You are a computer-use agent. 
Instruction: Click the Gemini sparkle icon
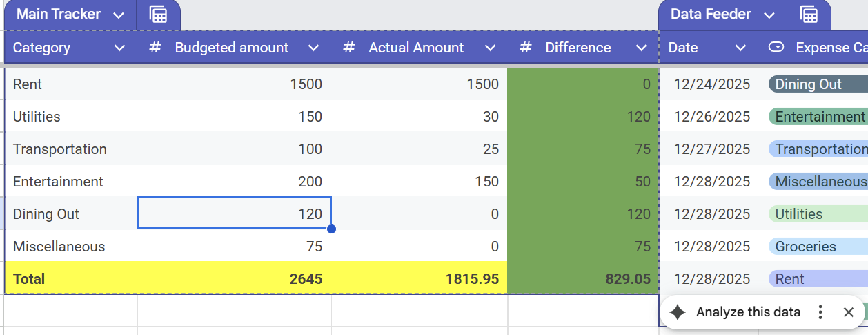[x=678, y=312]
